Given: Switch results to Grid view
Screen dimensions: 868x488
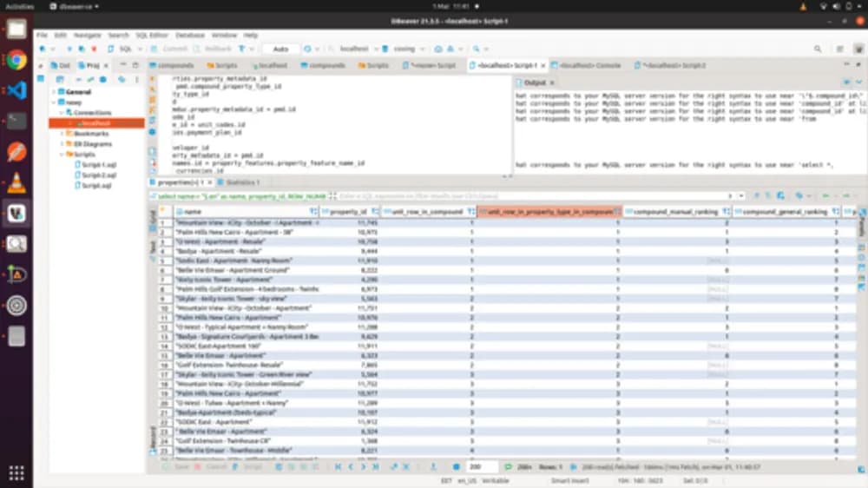Looking at the screenshot, I should click(x=153, y=217).
